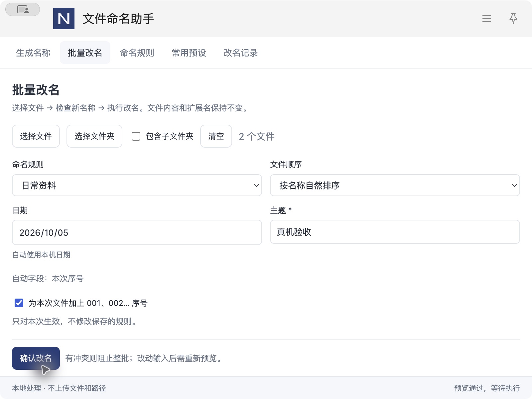The height and width of the screenshot is (399, 532).
Task: Click the 2 个文件 count text
Action: [257, 136]
